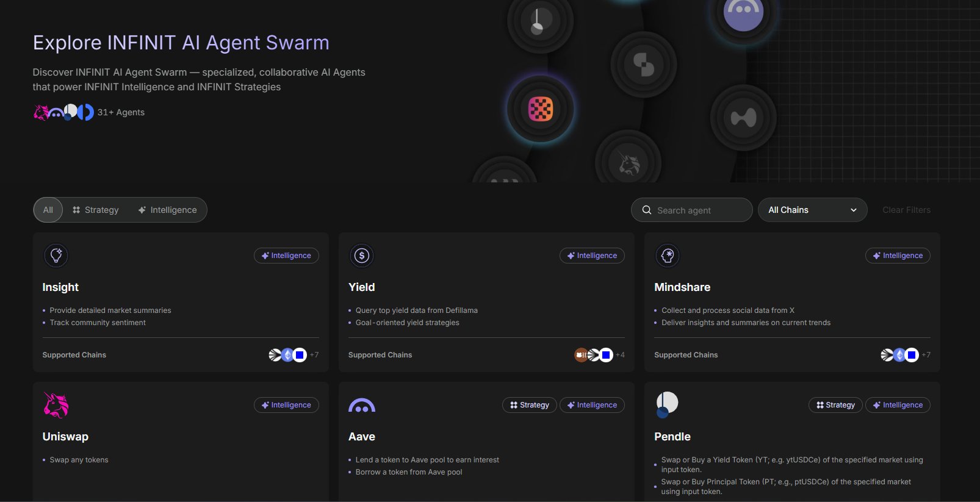Click "Track community sentiment" bullet
This screenshot has width=980, height=502.
(98, 323)
